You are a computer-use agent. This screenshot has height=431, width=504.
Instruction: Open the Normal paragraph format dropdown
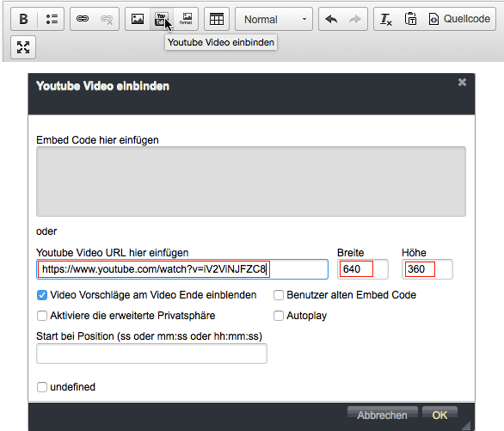pos(274,19)
